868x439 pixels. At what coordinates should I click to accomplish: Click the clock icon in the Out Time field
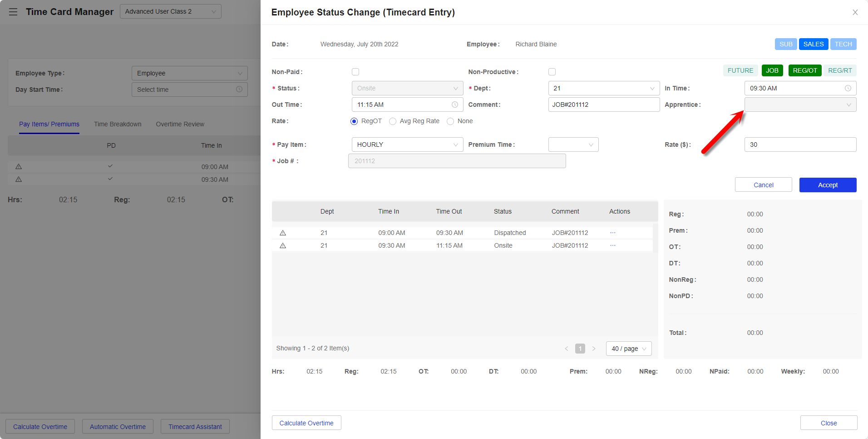pos(455,105)
